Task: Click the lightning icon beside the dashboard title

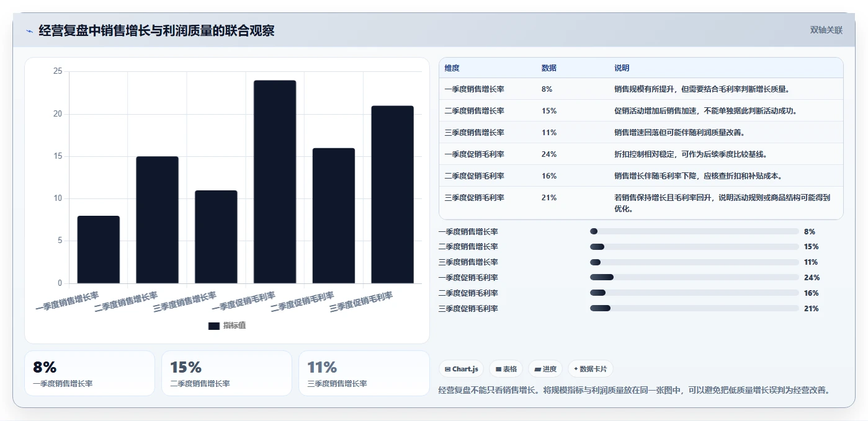Action: tap(29, 31)
